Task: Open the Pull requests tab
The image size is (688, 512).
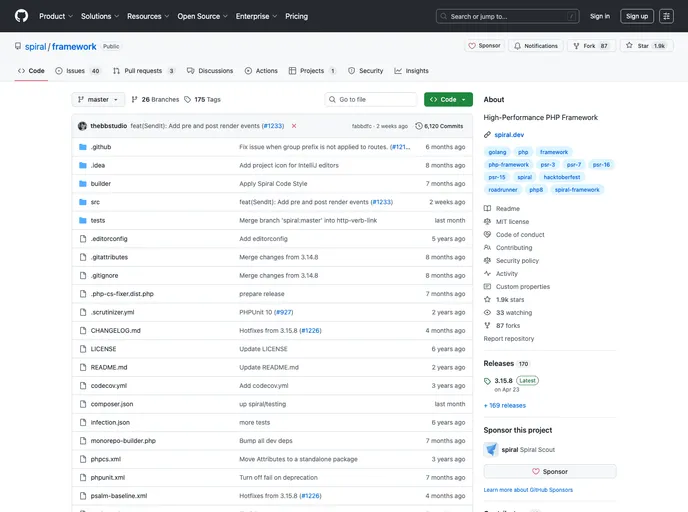Action: click(x=144, y=71)
